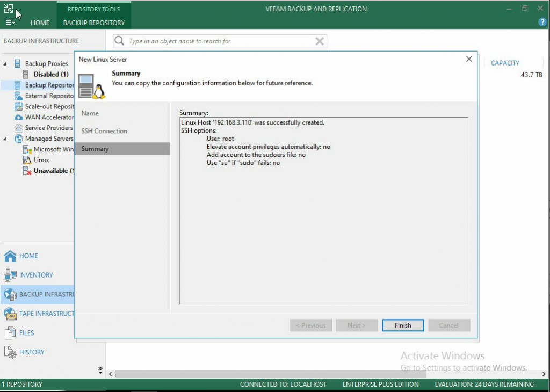Click the Linux server wizard header icon
This screenshot has width=550, height=392.
click(91, 86)
